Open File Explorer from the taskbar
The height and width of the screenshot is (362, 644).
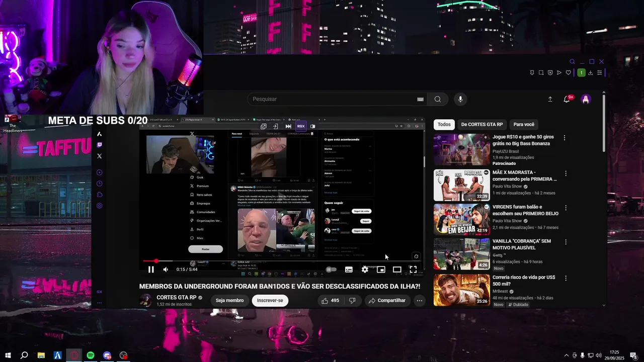pos(41,355)
